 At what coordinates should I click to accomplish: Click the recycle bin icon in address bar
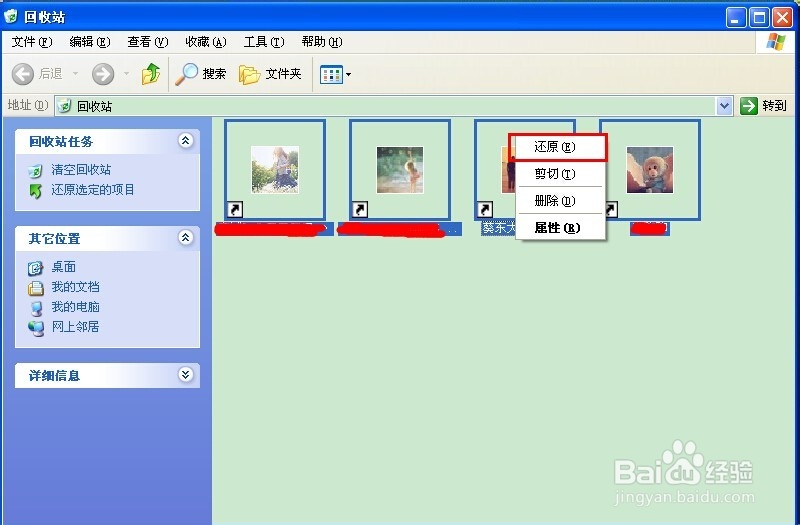point(64,106)
